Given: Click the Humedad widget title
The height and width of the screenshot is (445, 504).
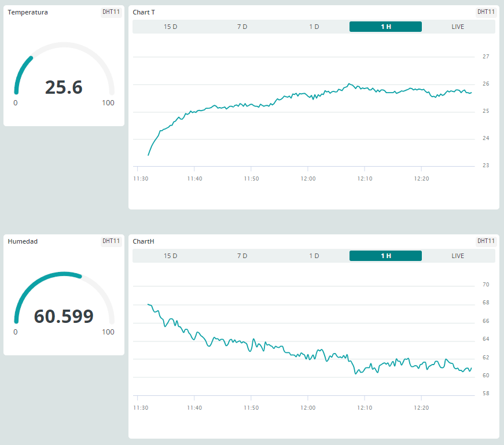Looking at the screenshot, I should point(23,241).
